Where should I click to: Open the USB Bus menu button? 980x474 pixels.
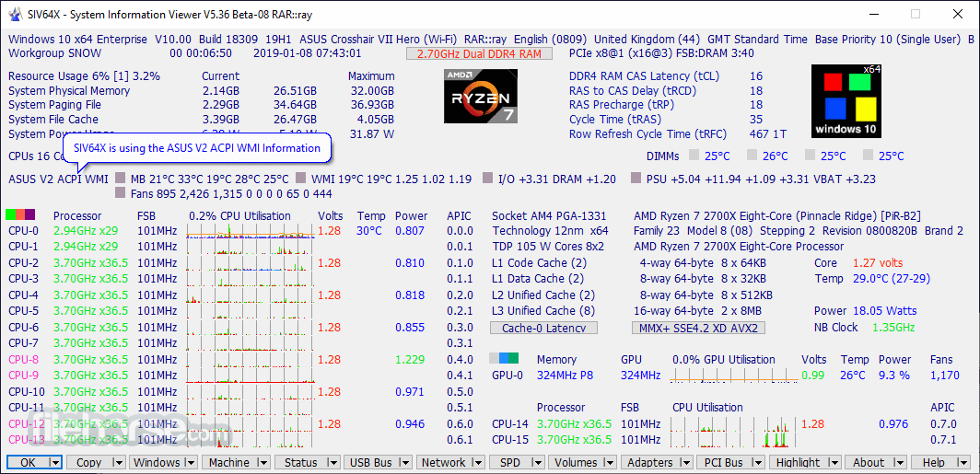(x=371, y=463)
